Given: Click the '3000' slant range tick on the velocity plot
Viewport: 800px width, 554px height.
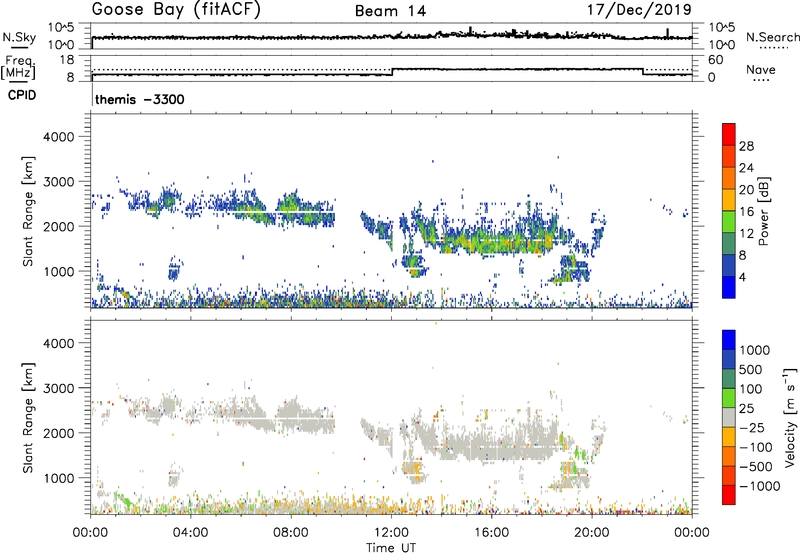Looking at the screenshot, I should pyautogui.click(x=58, y=388).
